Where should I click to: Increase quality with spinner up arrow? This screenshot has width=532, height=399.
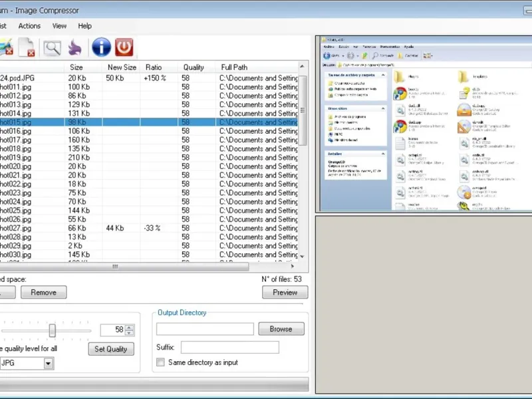point(129,327)
